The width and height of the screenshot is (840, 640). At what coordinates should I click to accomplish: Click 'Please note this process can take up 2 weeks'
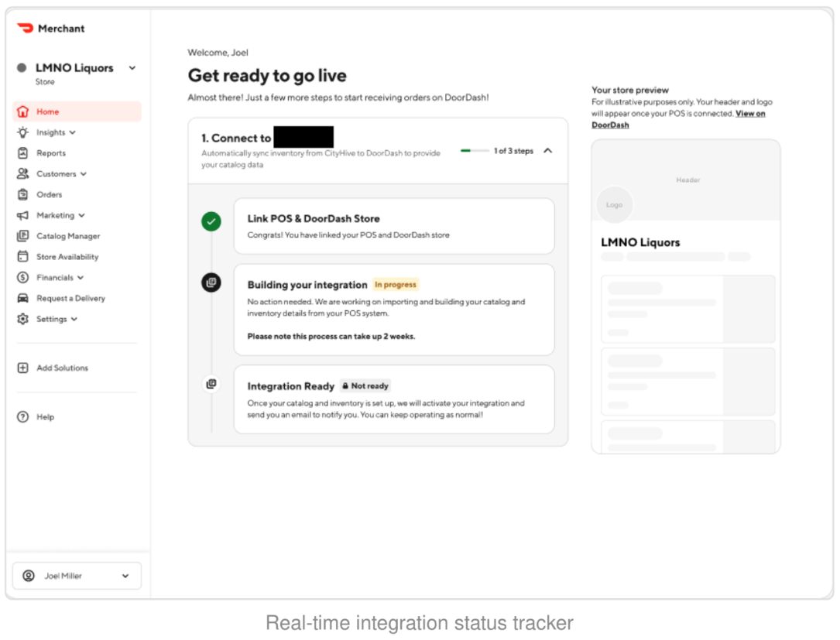(x=331, y=337)
